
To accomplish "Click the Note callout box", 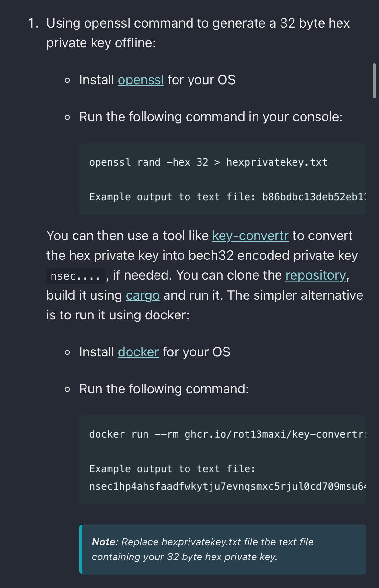I will click(x=223, y=549).
